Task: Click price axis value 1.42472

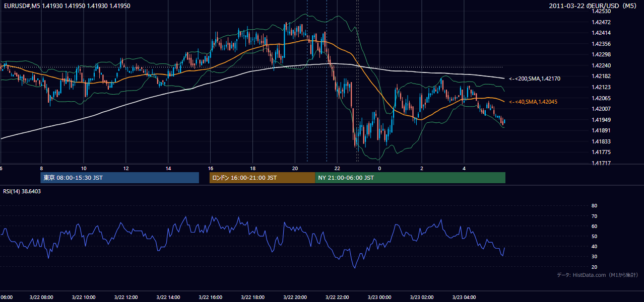Action: [x=602, y=22]
